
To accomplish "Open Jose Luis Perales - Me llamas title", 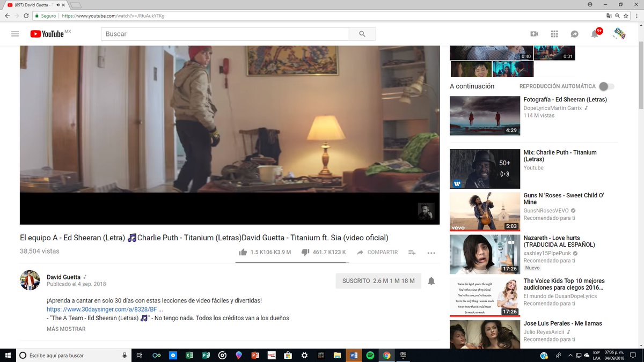I will pyautogui.click(x=563, y=323).
